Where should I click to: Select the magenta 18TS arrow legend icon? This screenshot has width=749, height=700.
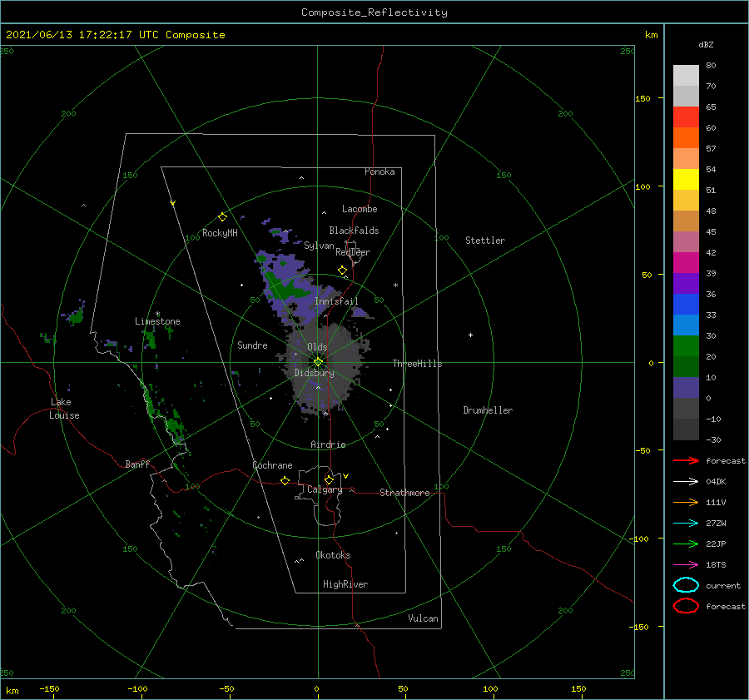686,565
